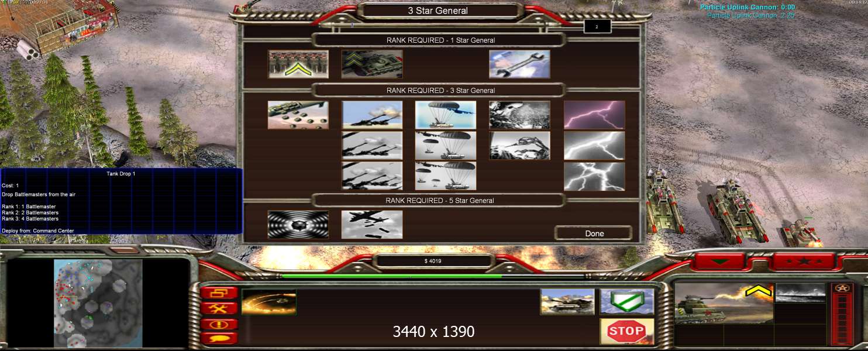Click the idle worker hammer-wrench button
Image resolution: width=868 pixels, height=351 pixels.
(219, 308)
